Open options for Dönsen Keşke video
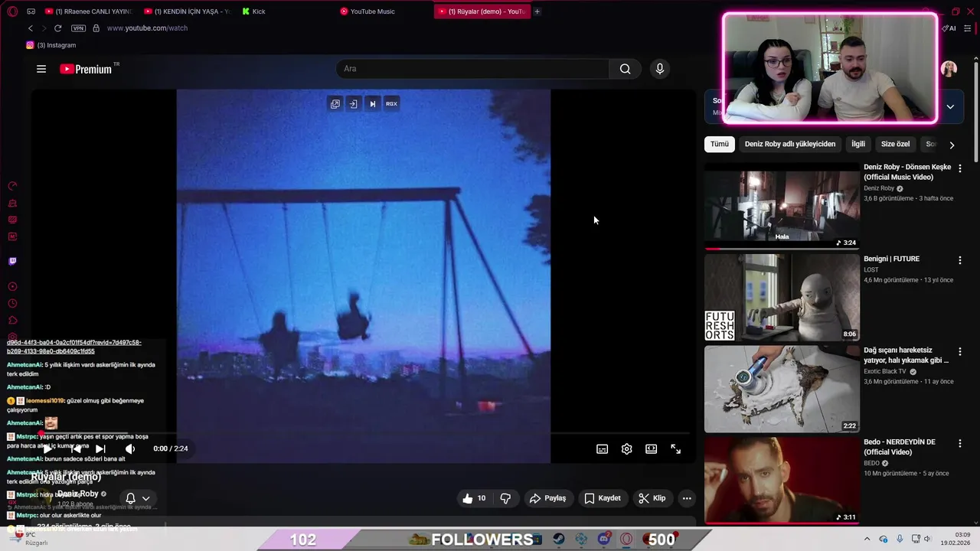This screenshot has height=551, width=980. [x=959, y=168]
